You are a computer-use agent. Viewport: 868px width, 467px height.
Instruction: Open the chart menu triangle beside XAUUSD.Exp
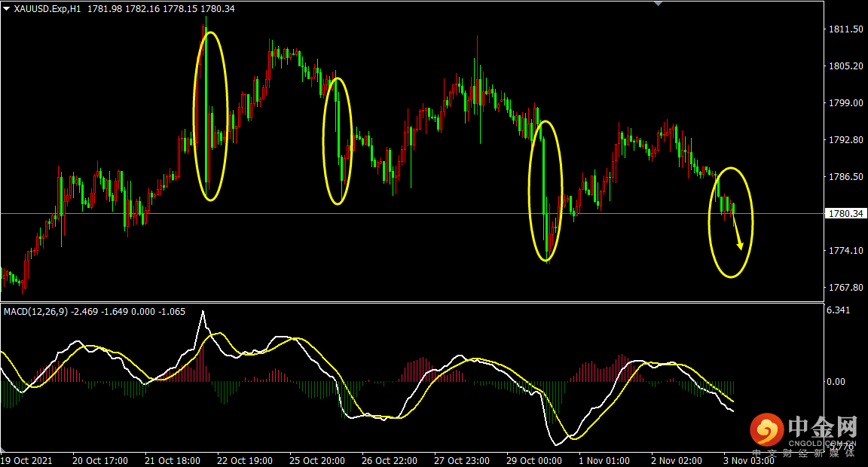[7, 9]
